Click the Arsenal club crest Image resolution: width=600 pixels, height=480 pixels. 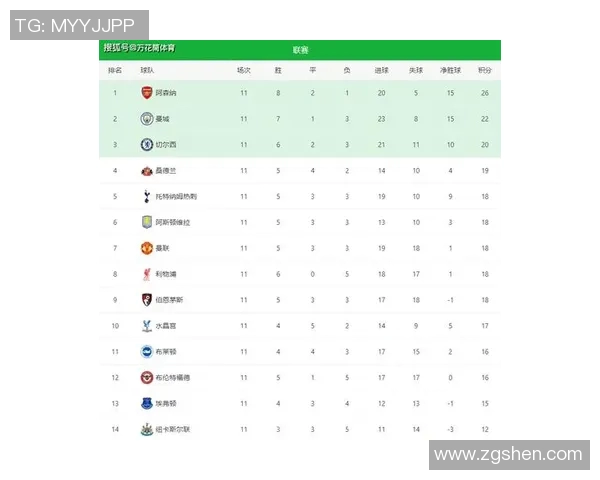tap(146, 93)
